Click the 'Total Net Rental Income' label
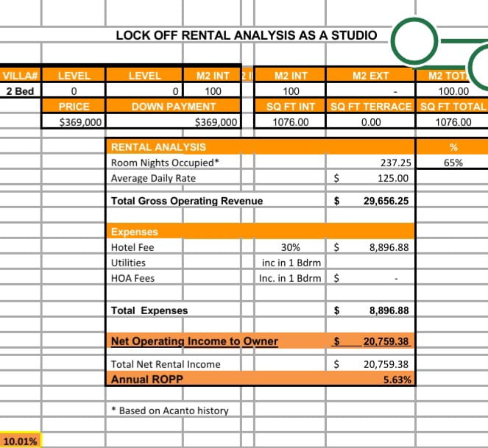 coord(166,364)
